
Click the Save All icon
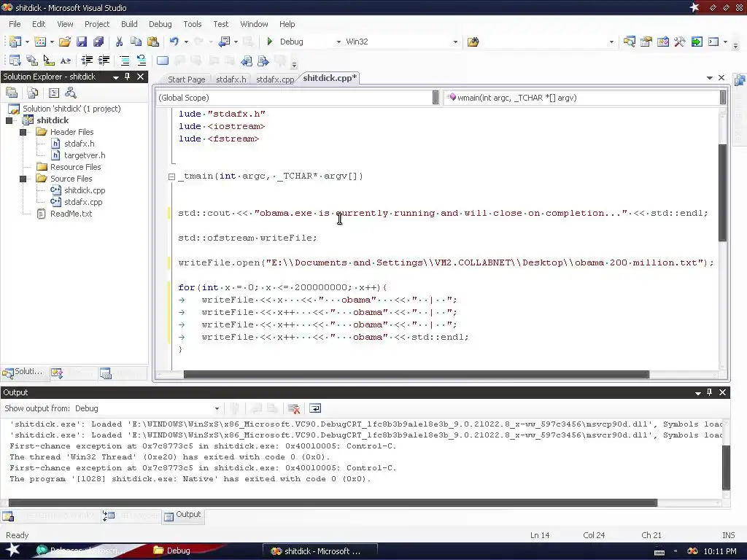[x=98, y=42]
